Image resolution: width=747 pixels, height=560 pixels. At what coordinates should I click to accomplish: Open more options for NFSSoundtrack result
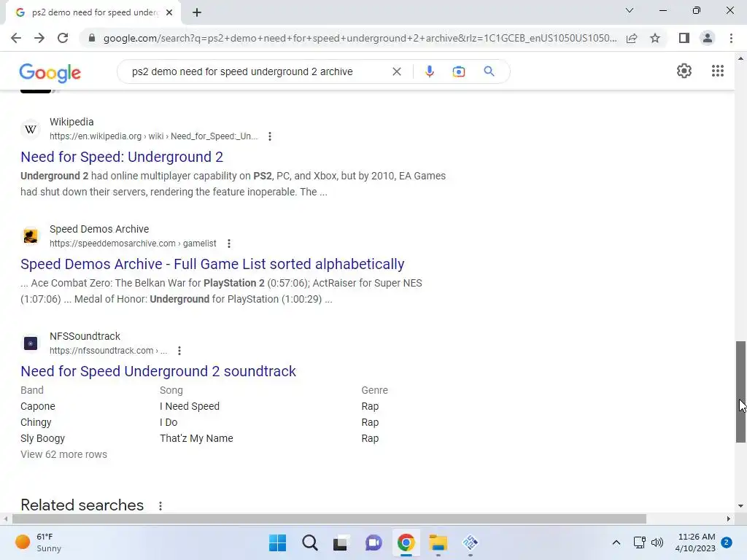click(x=179, y=351)
